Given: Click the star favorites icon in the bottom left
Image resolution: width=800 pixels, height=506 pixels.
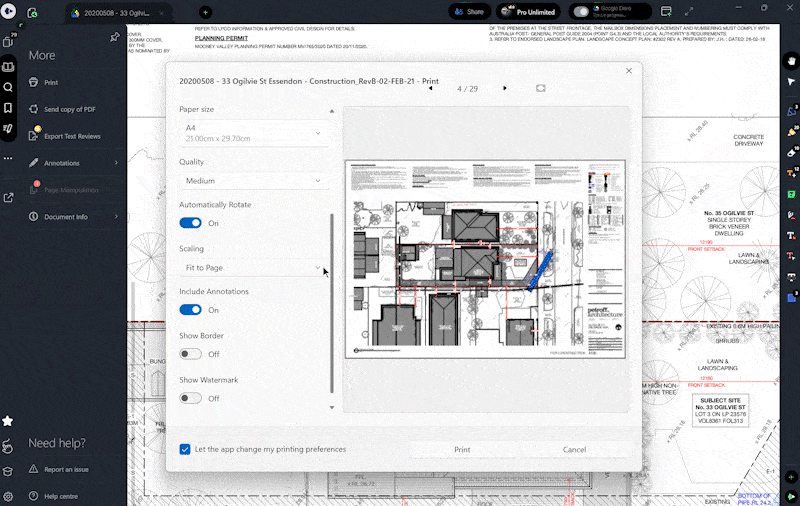Looking at the screenshot, I should coord(8,421).
